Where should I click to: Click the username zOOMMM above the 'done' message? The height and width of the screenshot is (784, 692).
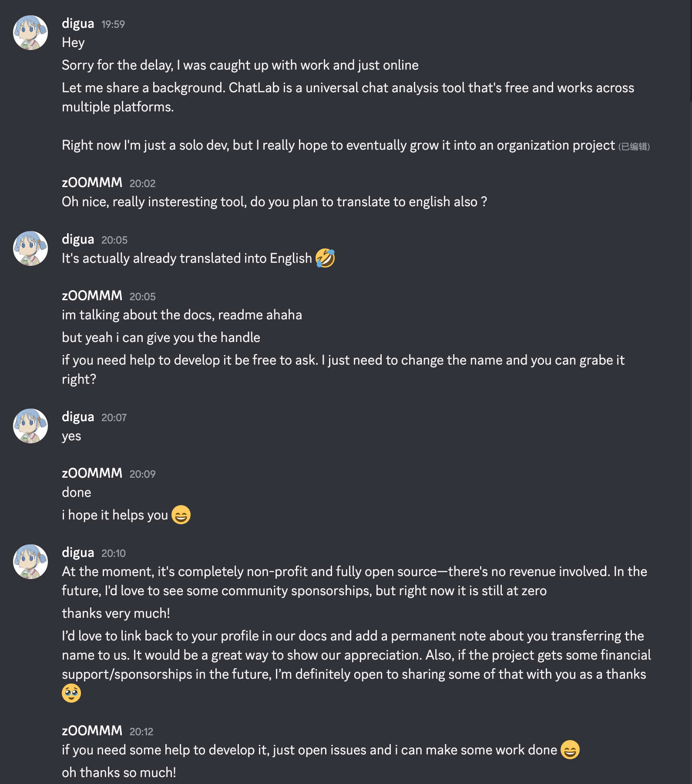tap(91, 472)
